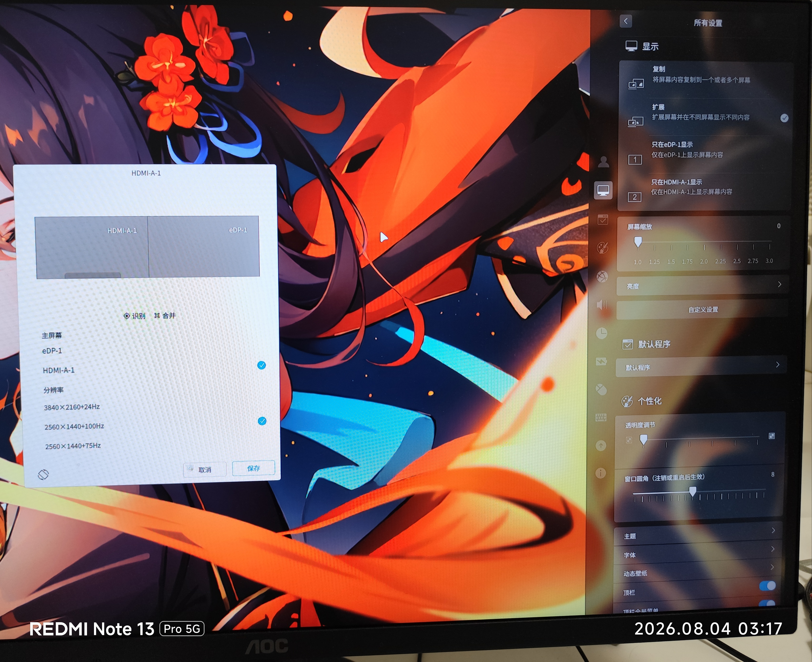Click the rotate screen icon in HDMI-A-1 dialog
812x662 pixels.
(43, 475)
